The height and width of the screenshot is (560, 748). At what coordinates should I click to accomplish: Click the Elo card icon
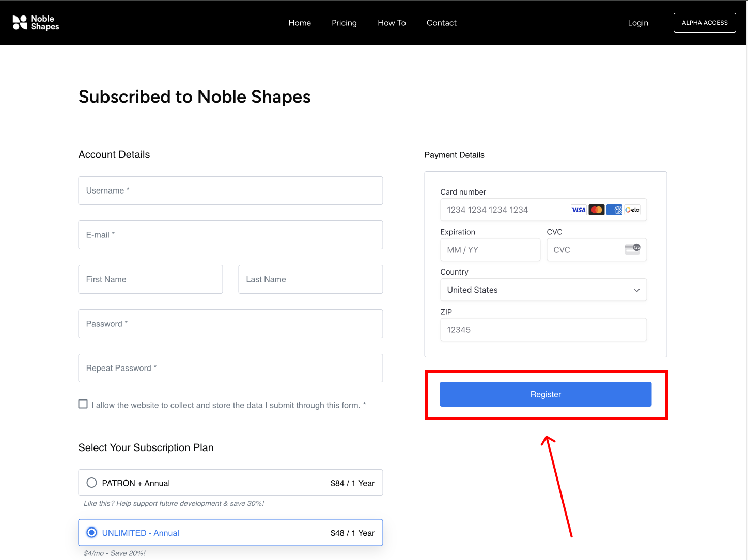(x=632, y=210)
